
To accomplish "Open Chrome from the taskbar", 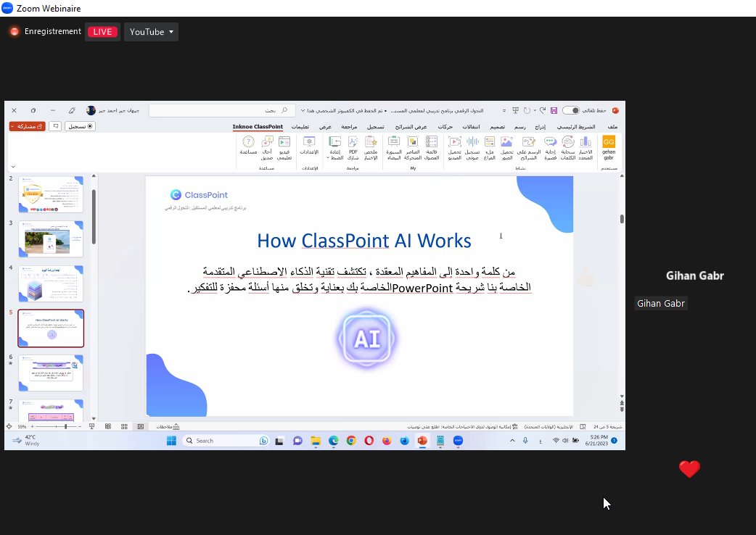I will pos(351,441).
